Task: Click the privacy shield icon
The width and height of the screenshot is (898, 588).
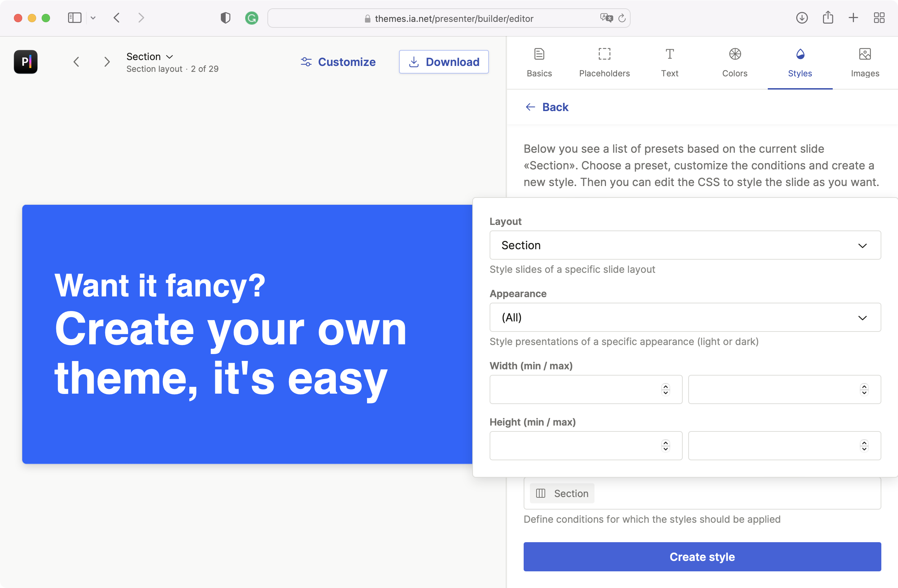Action: tap(225, 18)
